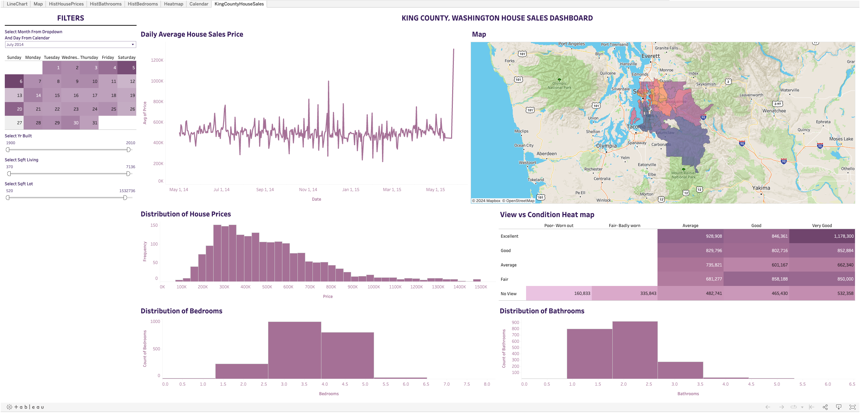Click the Excellent Very Good heatmap cell
The height and width of the screenshot is (413, 868).
[x=822, y=236]
